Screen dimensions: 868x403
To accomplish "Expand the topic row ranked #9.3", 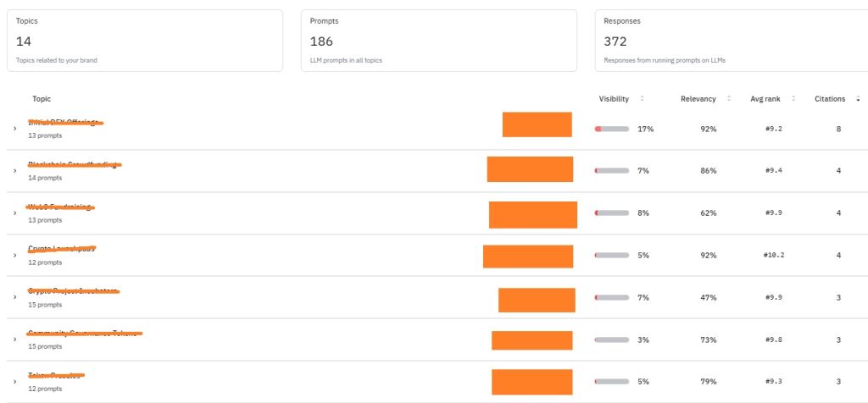I will (x=14, y=382).
